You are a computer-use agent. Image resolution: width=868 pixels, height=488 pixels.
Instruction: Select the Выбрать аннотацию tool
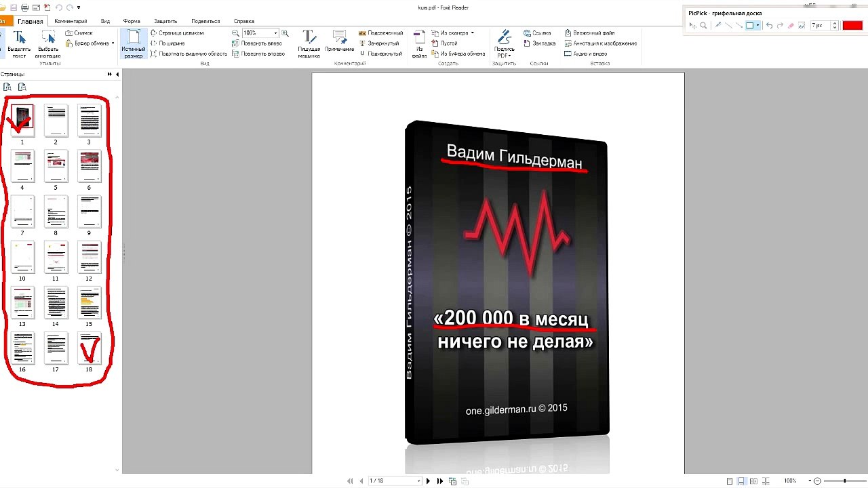pyautogui.click(x=47, y=45)
